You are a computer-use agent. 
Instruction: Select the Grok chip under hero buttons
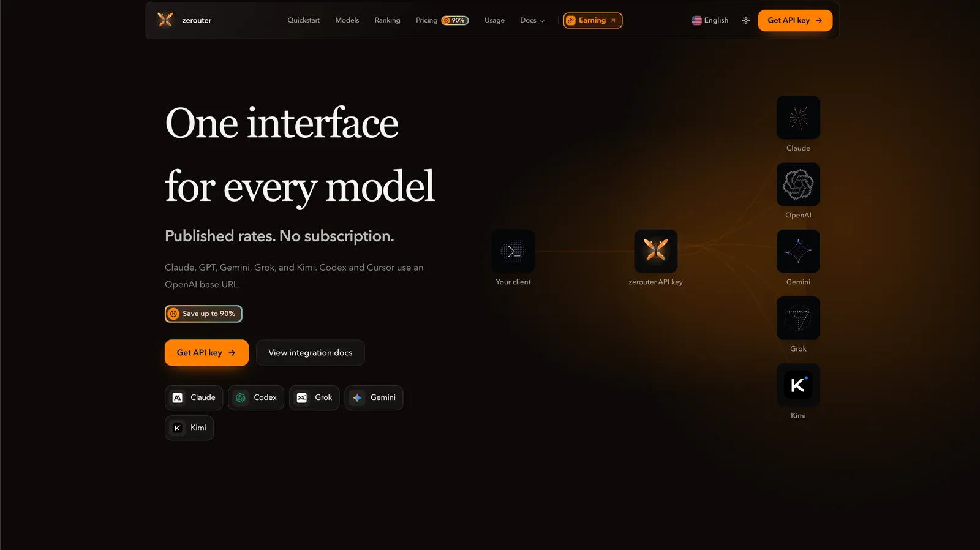pos(314,397)
